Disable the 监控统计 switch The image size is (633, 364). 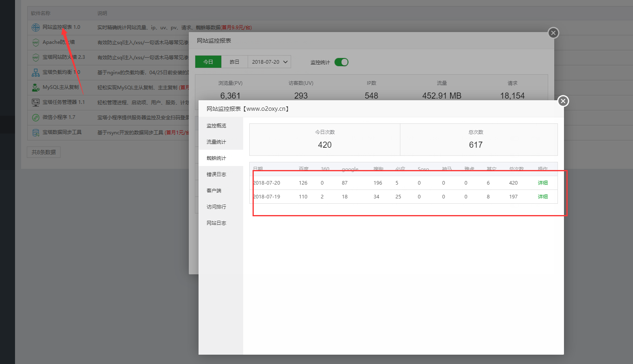pyautogui.click(x=341, y=62)
